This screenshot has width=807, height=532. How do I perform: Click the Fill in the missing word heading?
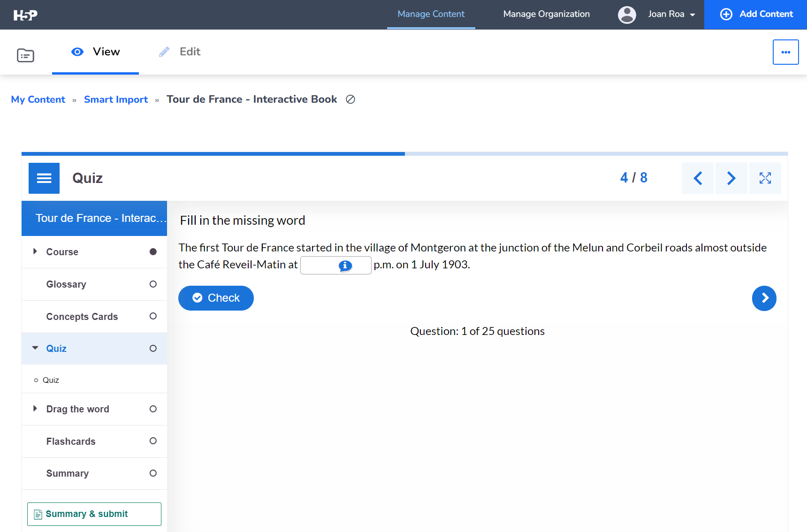(243, 220)
